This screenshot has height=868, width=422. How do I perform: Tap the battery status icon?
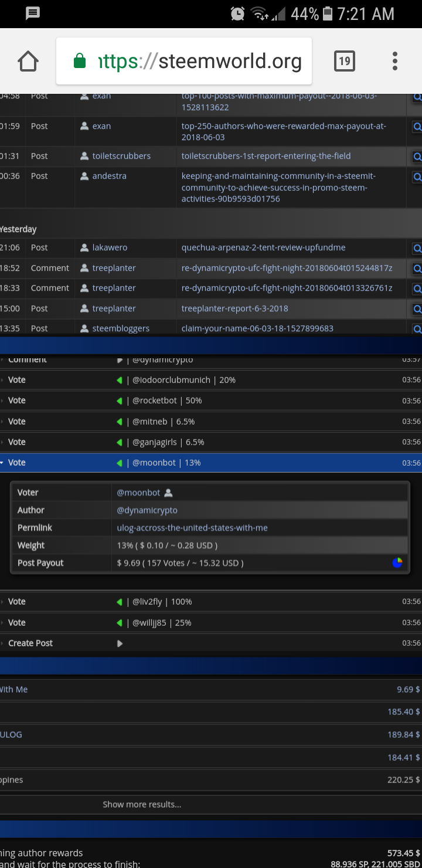[x=328, y=13]
